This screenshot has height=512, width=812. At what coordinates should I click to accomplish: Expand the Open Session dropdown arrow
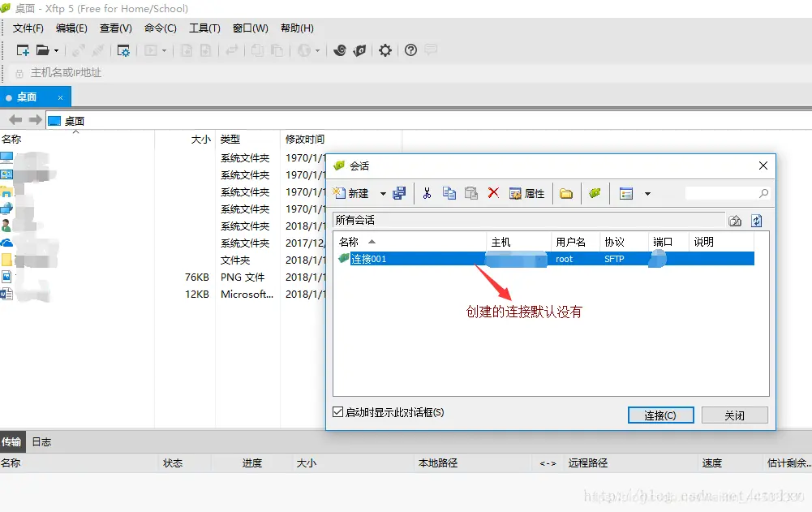pos(57,51)
